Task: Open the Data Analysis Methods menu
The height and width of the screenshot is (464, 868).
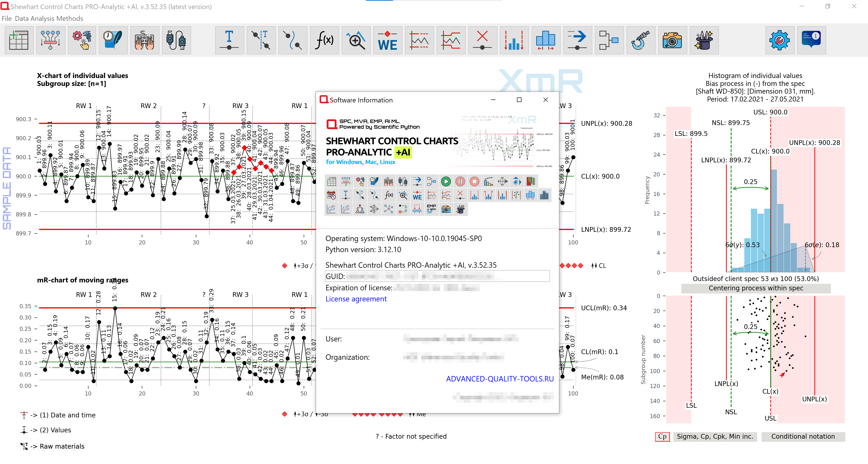Action: click(49, 19)
